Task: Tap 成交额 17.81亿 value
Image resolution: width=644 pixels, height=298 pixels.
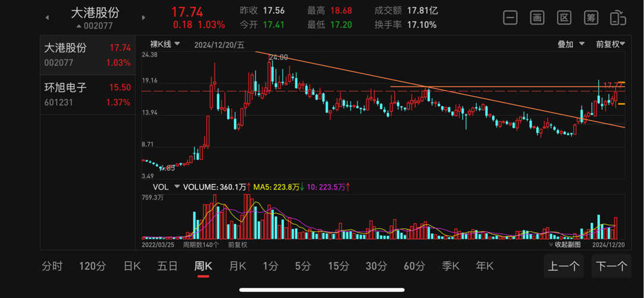Action: 423,11
